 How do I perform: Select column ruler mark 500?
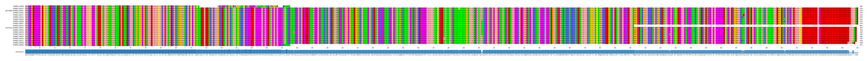tap(782, 48)
